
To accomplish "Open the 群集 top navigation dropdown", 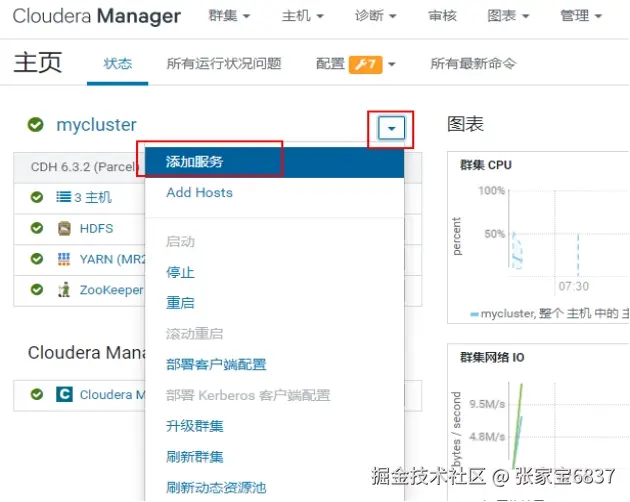I will (x=229, y=16).
